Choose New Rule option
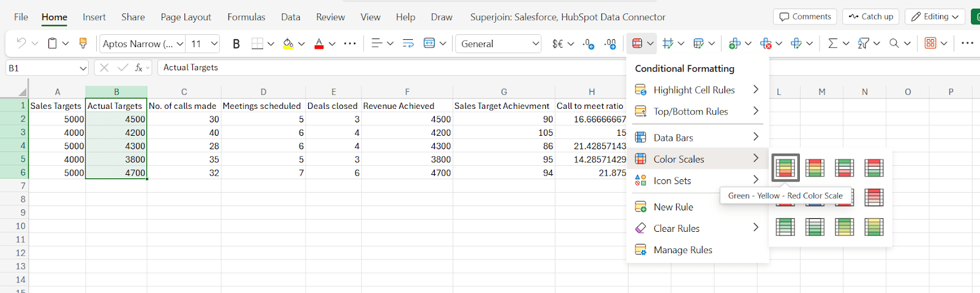The width and height of the screenshot is (980, 293). 697,207
